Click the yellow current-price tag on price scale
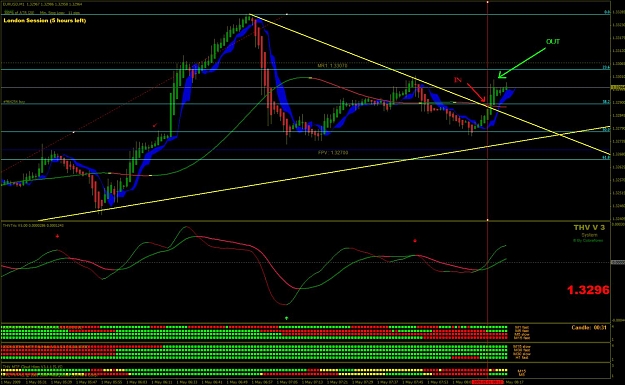Screen dimensions: 625x385 tap(618, 87)
